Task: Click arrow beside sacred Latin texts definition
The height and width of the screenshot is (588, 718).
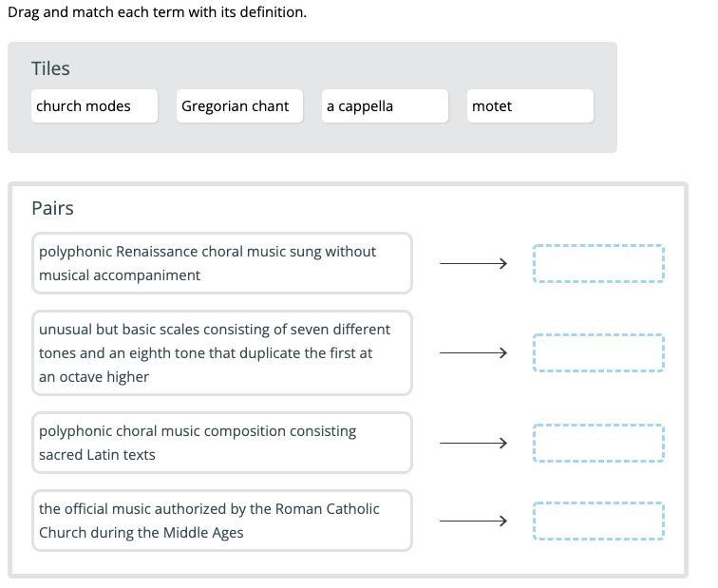Action: tap(473, 443)
